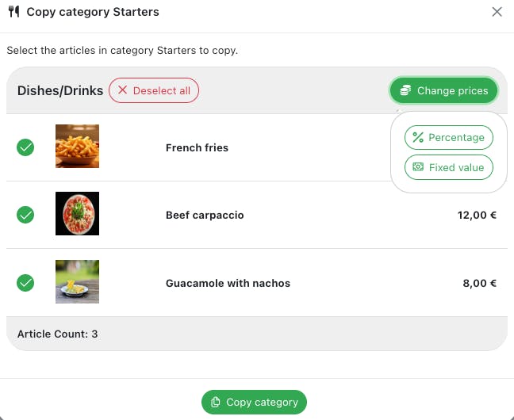Choose Fixed value price change option
This screenshot has height=420, width=514.
point(449,167)
